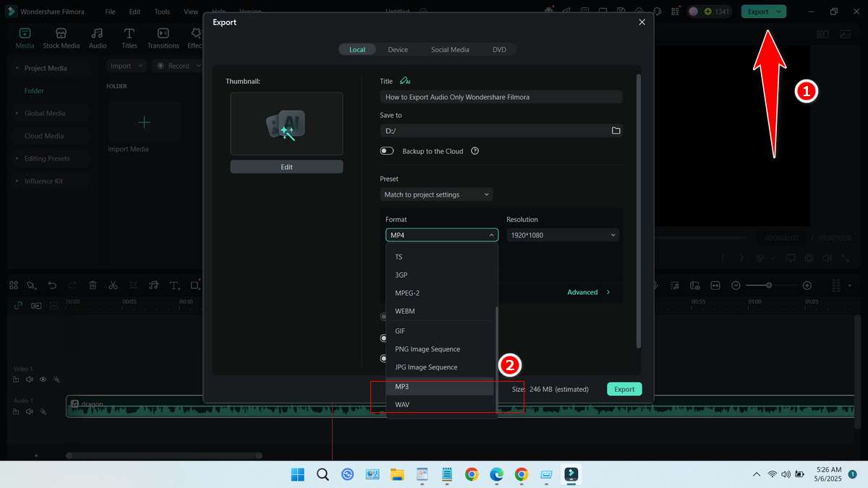The image size is (868, 488).
Task: Mute the Audio 1 track speaker icon
Action: coord(29,411)
